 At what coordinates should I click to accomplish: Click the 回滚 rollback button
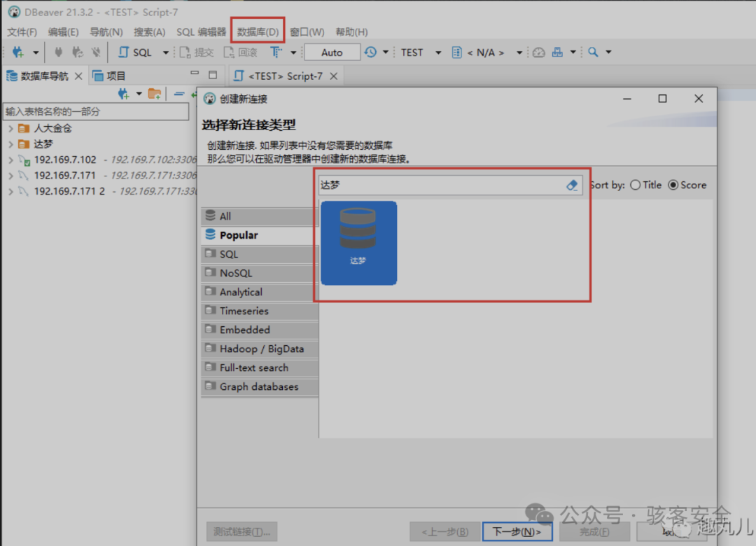point(241,52)
